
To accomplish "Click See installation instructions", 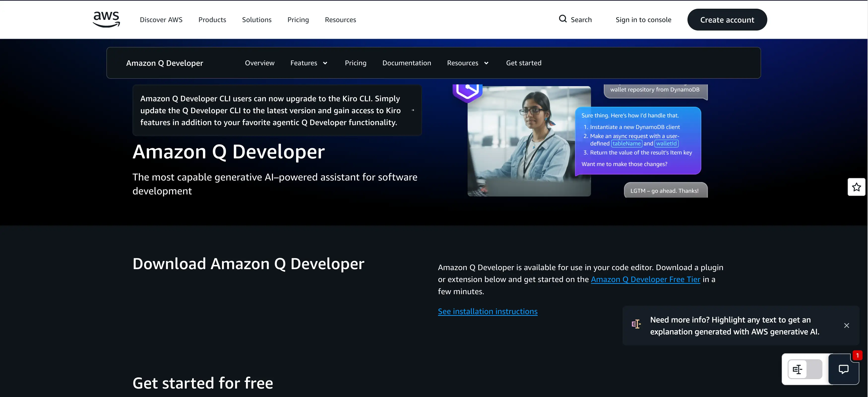I will click(x=487, y=311).
